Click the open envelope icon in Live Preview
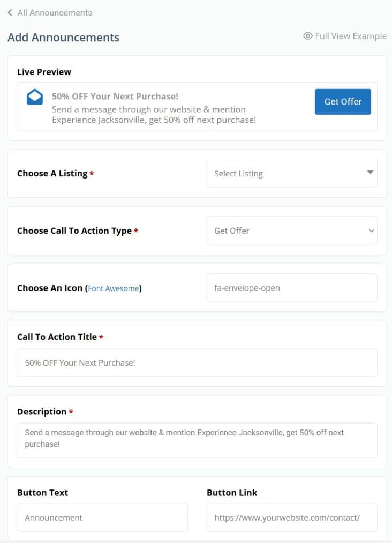This screenshot has height=549, width=392. tap(35, 97)
